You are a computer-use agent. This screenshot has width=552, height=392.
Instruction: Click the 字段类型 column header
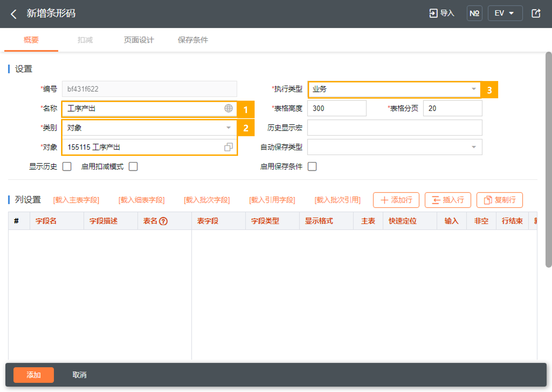272,221
